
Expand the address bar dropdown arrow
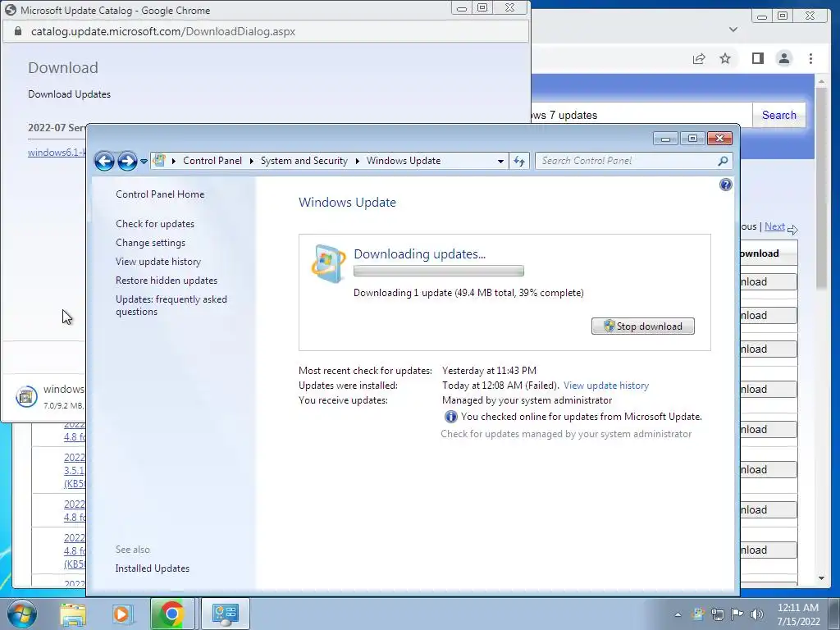point(500,161)
